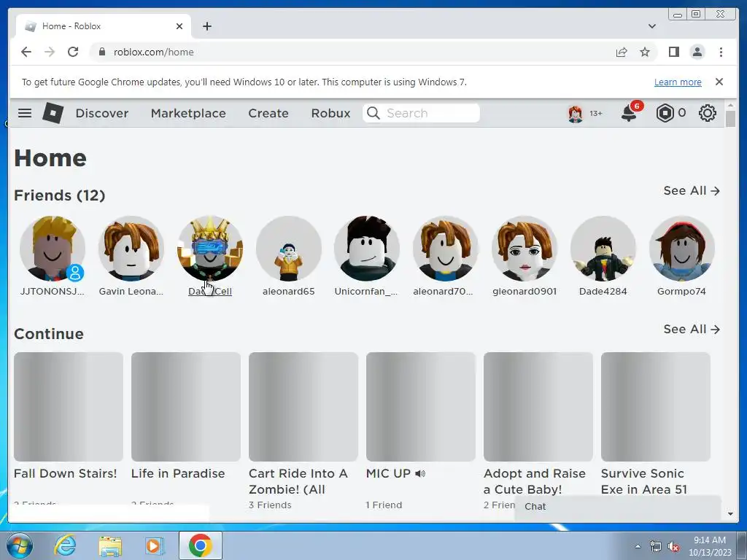
Task: Click the Friends (12) heading
Action: click(x=60, y=195)
